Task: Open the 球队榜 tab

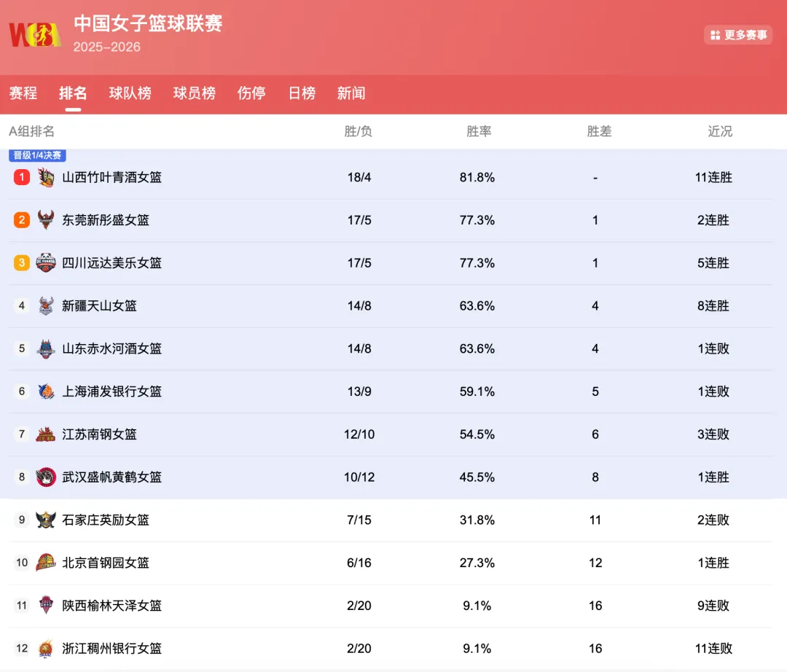Action: 130,93
